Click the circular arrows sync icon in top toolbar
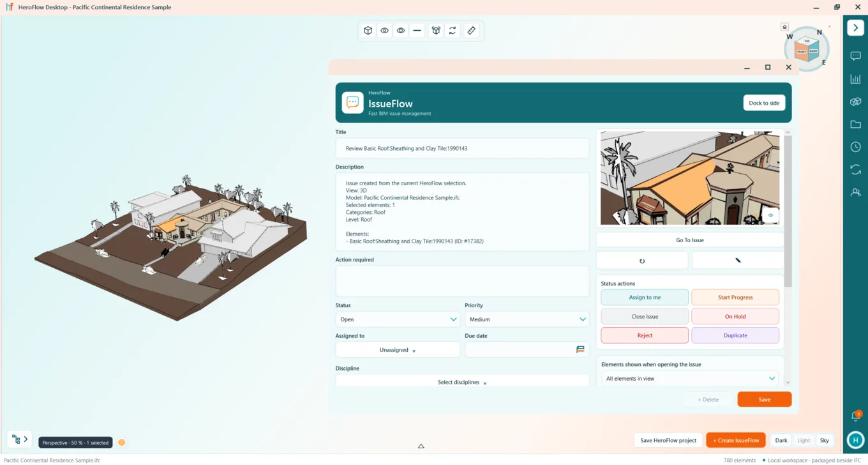This screenshot has width=868, height=465. pos(453,31)
